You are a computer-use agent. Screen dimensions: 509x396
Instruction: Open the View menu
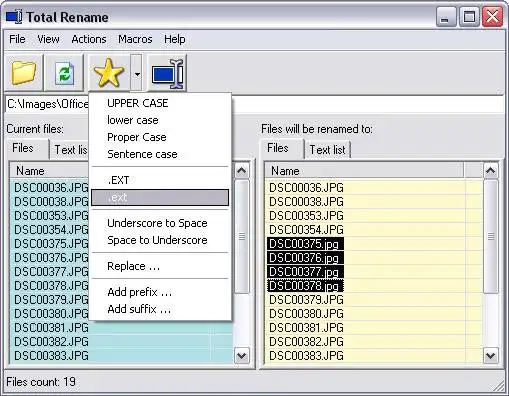[x=48, y=39]
